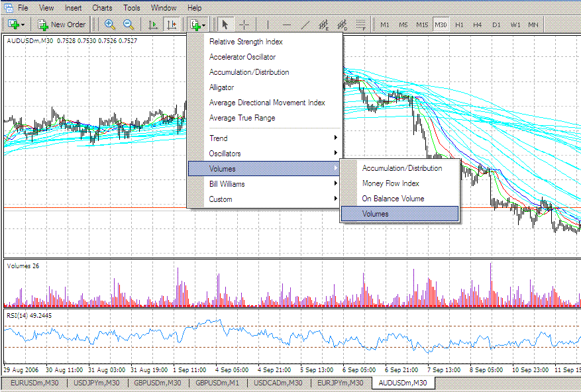Viewport: 581px width, 392px height.
Task: Switch to EURJPYm,M30 chart tab
Action: (340, 383)
